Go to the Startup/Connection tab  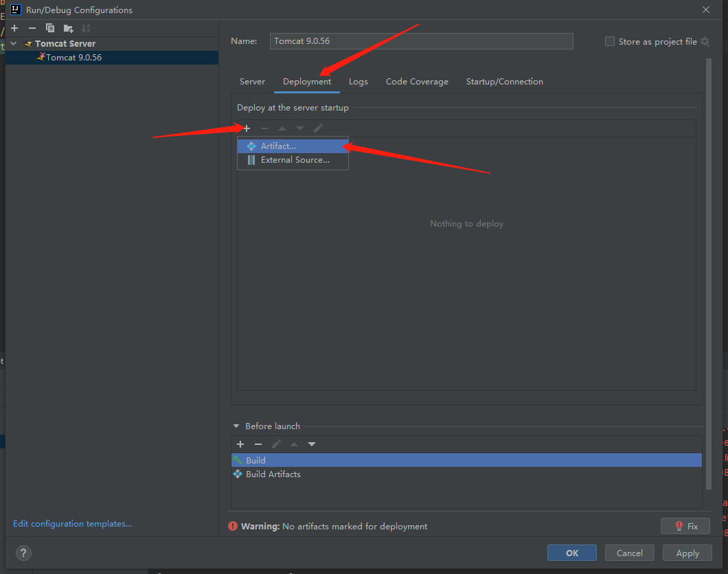click(504, 82)
